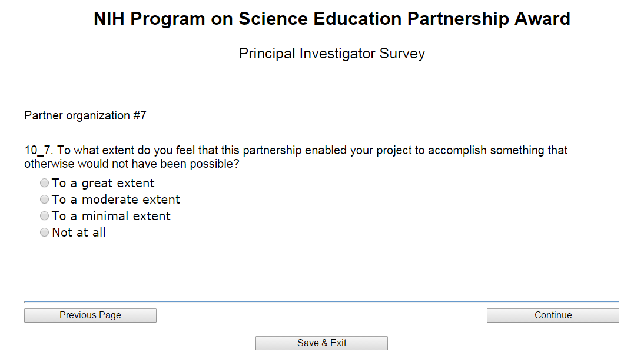Click the 'To a moderate extent' label text

pos(116,200)
